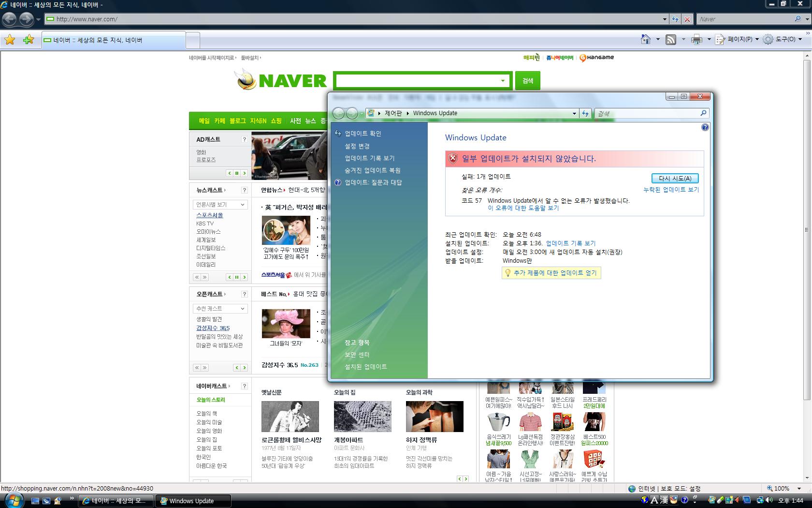The image size is (812, 508).
Task: Click the volume speaker icon in the system tray
Action: coord(769,500)
